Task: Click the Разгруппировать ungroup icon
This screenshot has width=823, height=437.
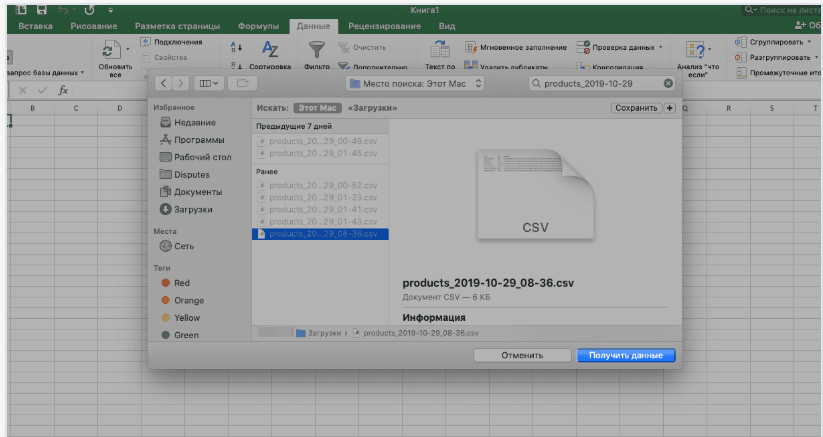Action: pyautogui.click(x=741, y=57)
